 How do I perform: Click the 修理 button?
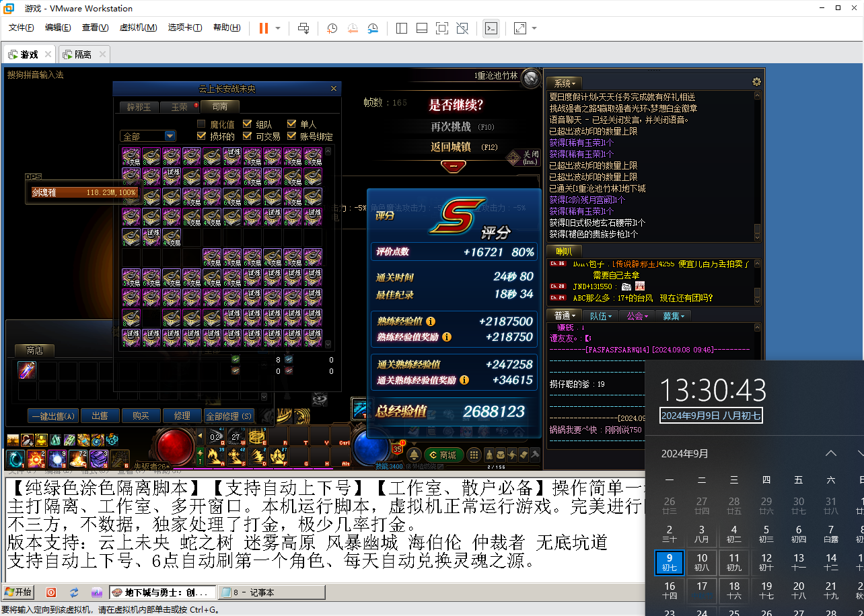(x=182, y=416)
